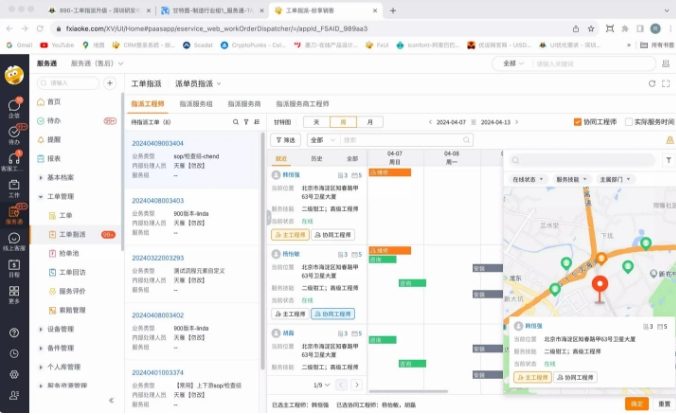Click the warning triangle icon above map
The height and width of the screenshot is (415, 676).
click(x=670, y=140)
